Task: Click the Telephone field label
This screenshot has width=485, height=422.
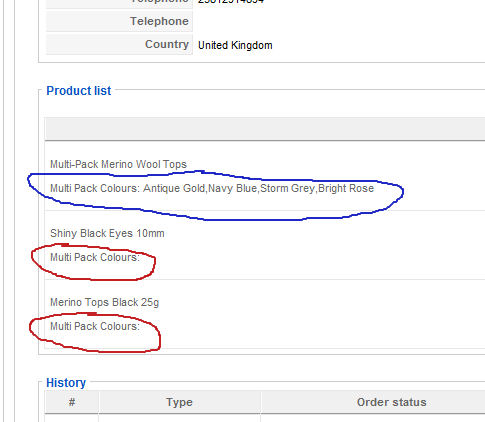Action: 159,21
